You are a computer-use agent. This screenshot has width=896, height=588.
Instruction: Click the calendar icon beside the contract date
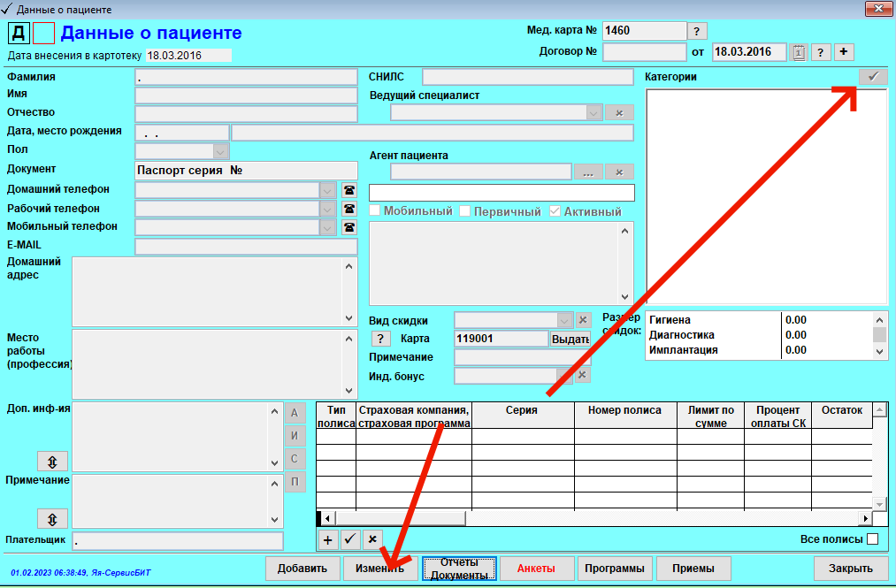(799, 52)
